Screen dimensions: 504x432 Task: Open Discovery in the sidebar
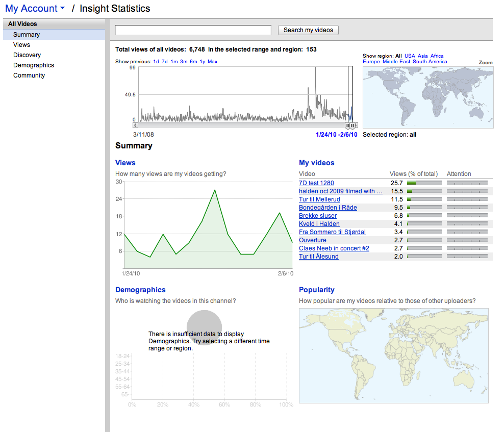tap(27, 55)
